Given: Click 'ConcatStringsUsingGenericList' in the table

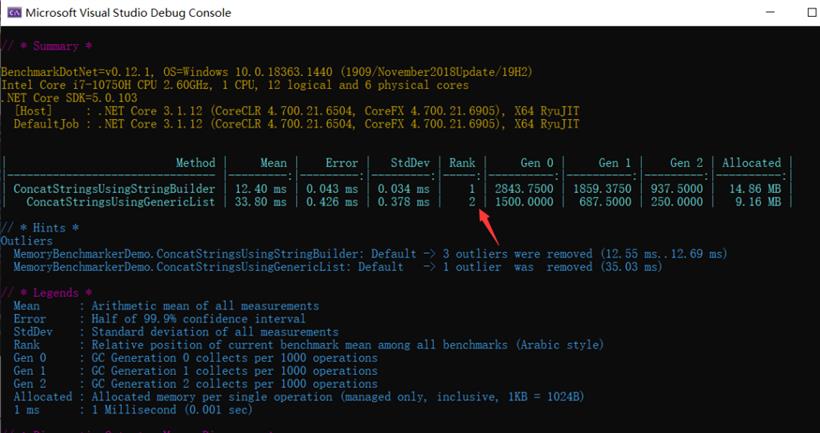Looking at the screenshot, I should 121,202.
